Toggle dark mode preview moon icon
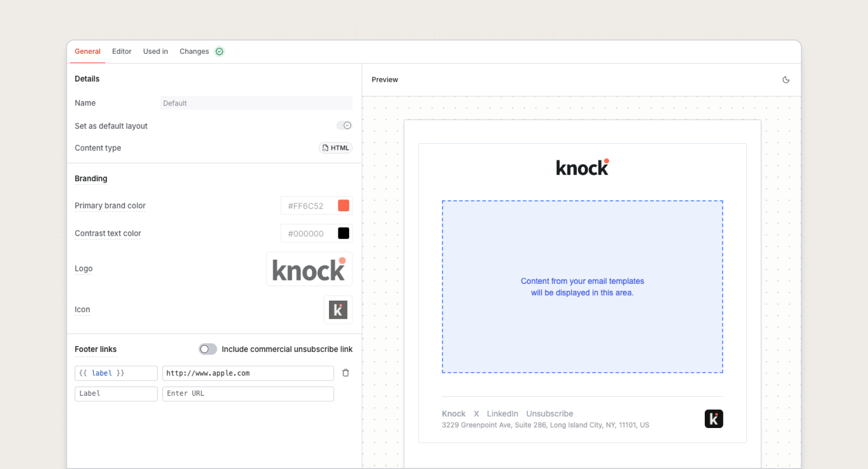868x469 pixels. 786,79
